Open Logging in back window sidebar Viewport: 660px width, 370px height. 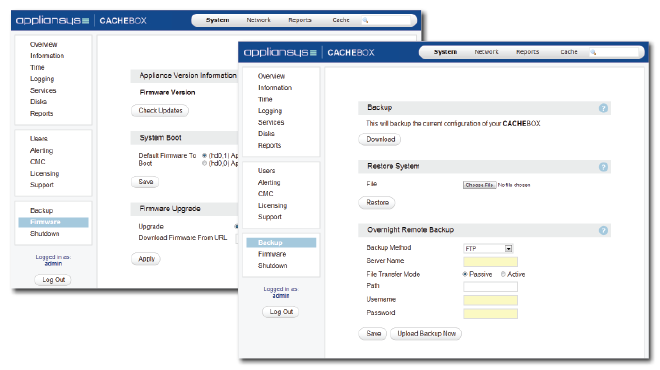point(42,79)
